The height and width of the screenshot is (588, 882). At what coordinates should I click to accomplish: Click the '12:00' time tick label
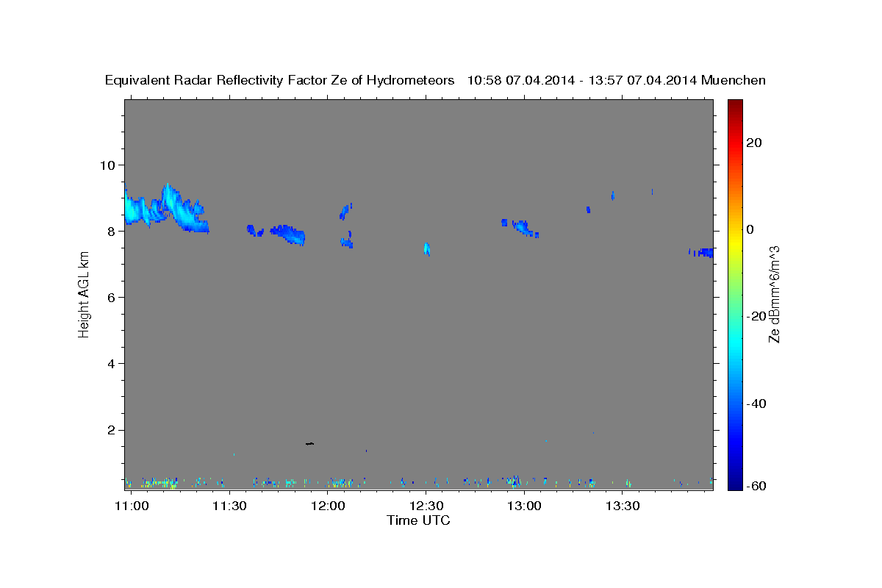[328, 506]
